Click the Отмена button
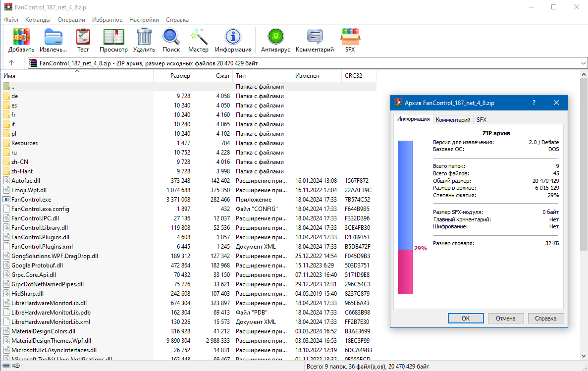The image size is (588, 371). 505,318
